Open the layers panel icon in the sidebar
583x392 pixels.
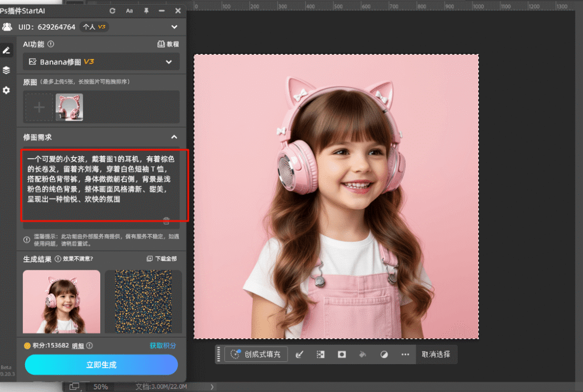pos(7,70)
